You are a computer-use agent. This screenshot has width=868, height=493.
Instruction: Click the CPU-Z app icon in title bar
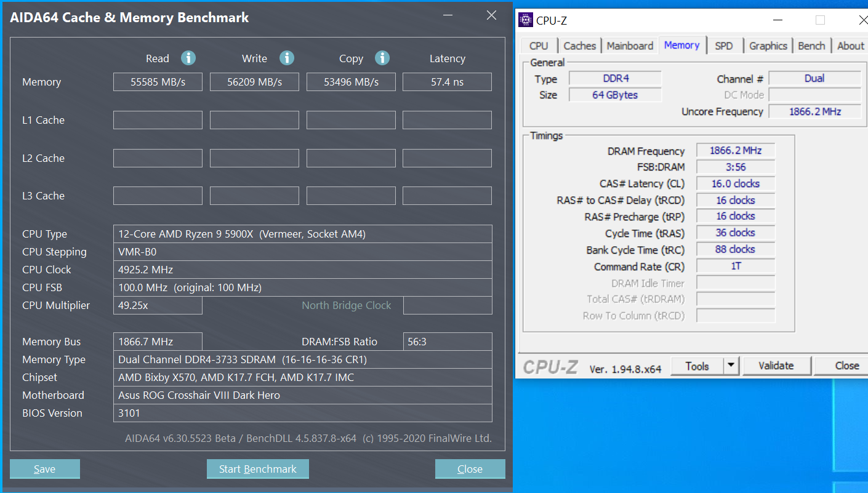tap(526, 20)
